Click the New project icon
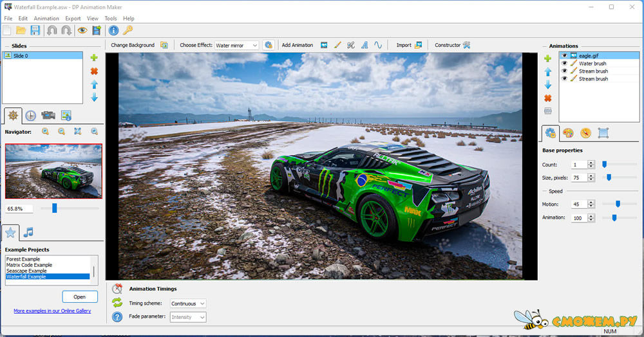This screenshot has height=337, width=644. point(7,30)
